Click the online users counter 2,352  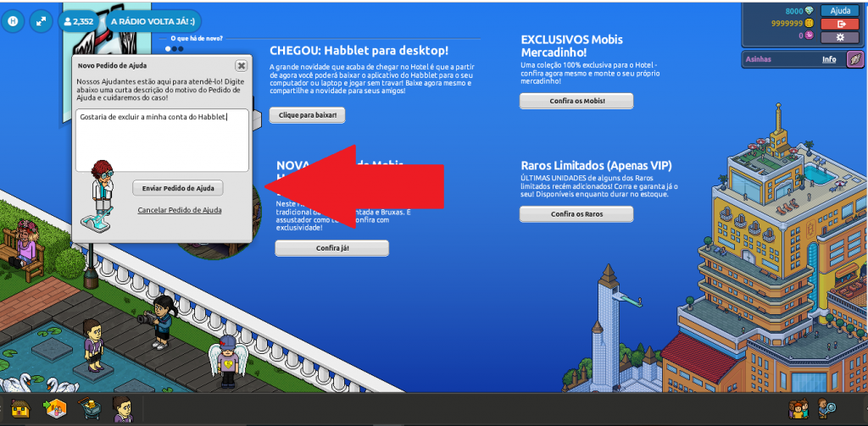click(x=79, y=21)
